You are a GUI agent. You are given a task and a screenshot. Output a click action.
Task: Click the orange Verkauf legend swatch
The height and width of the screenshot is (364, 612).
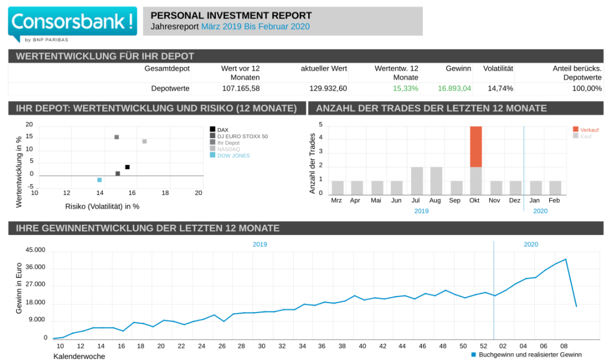click(x=576, y=130)
